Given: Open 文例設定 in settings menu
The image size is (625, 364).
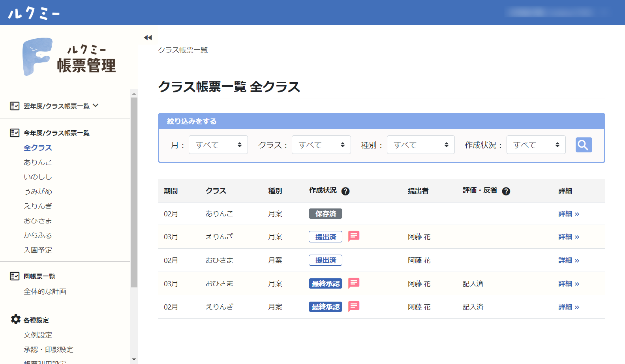Looking at the screenshot, I should pos(38,335).
